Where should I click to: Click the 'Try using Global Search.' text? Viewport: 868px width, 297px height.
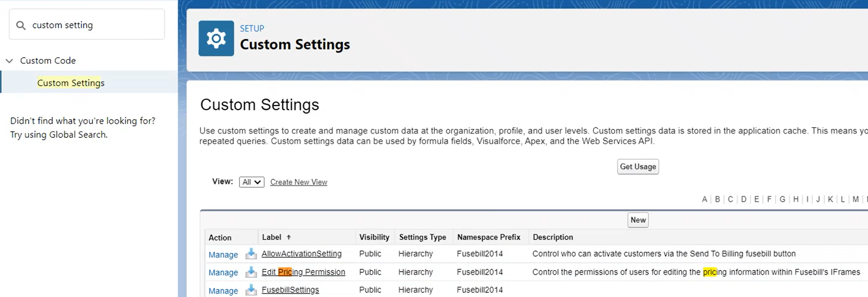[x=59, y=135]
